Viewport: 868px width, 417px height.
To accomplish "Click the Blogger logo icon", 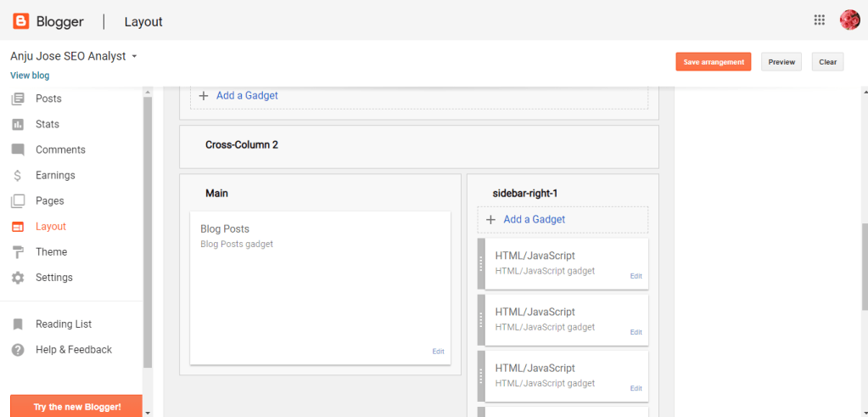I will (x=21, y=21).
